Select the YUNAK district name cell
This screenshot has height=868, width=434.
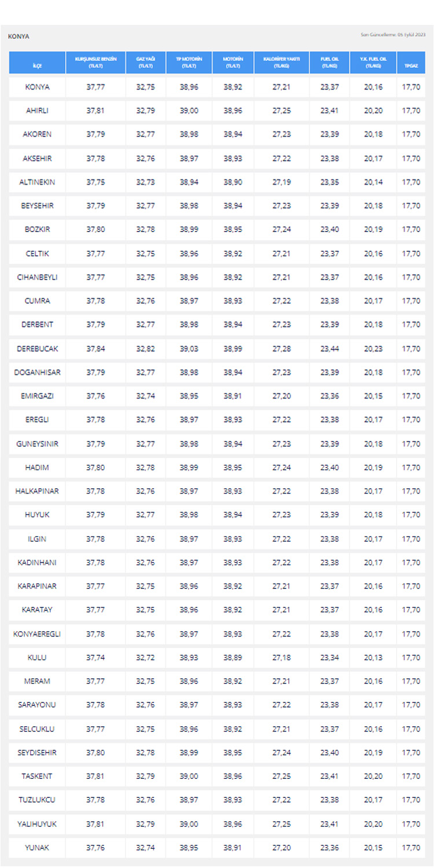(37, 848)
